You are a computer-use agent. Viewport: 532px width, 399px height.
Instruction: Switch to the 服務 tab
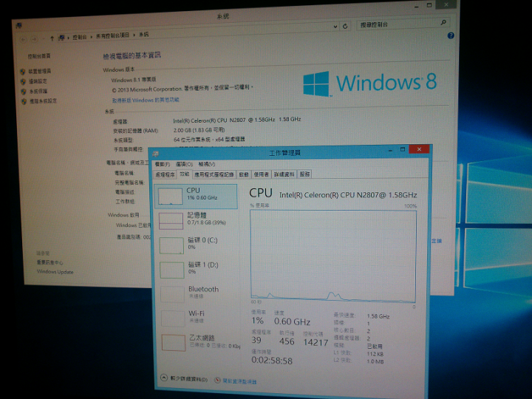pyautogui.click(x=304, y=174)
